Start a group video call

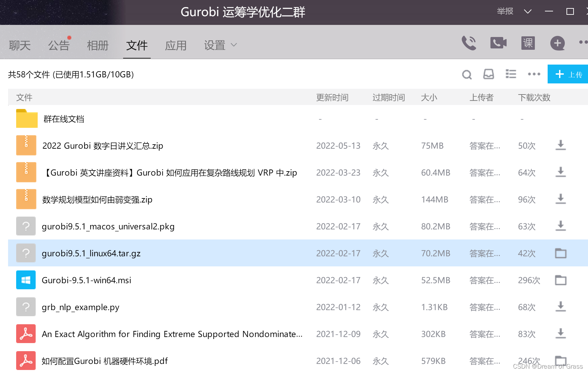click(x=499, y=43)
